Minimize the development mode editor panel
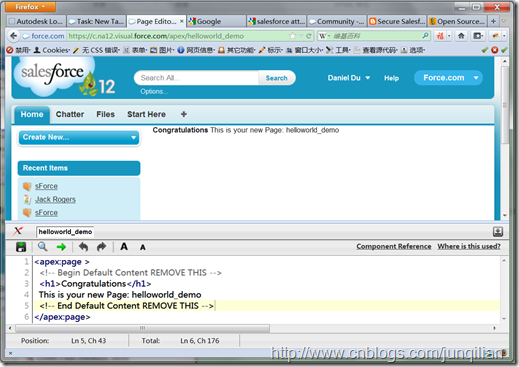Image resolution: width=519 pixels, height=367 pixels. coord(498,231)
